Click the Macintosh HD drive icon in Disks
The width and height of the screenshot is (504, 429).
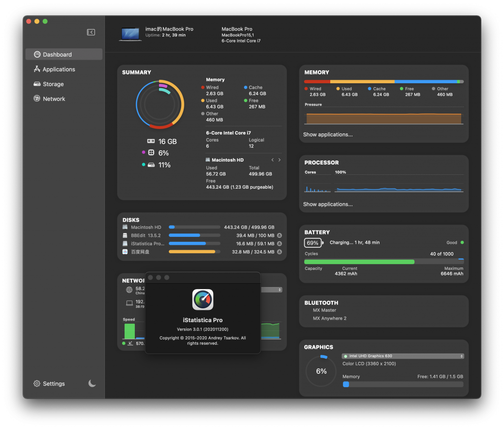[x=125, y=227]
